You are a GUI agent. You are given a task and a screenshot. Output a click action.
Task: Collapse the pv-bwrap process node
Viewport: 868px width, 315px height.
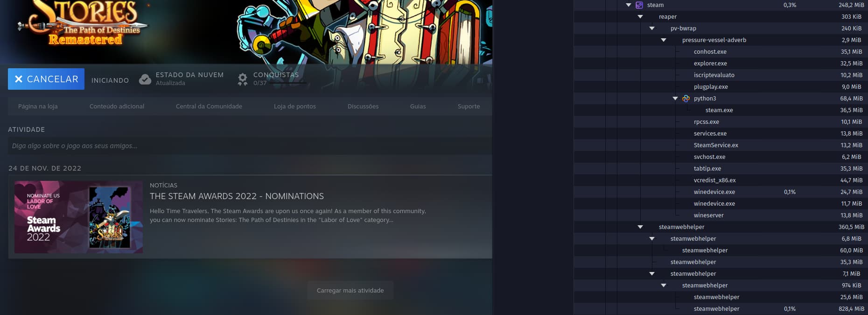pos(652,29)
